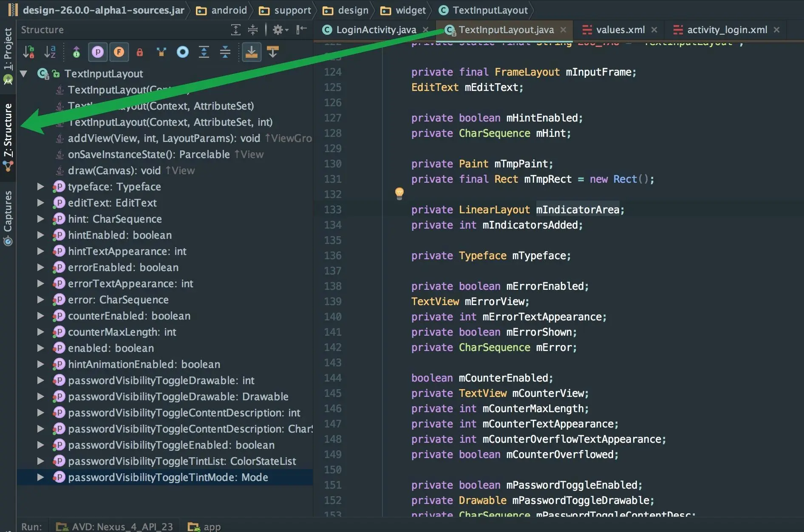The image size is (804, 532).
Task: Click the android breadcrumb folder
Action: click(222, 10)
